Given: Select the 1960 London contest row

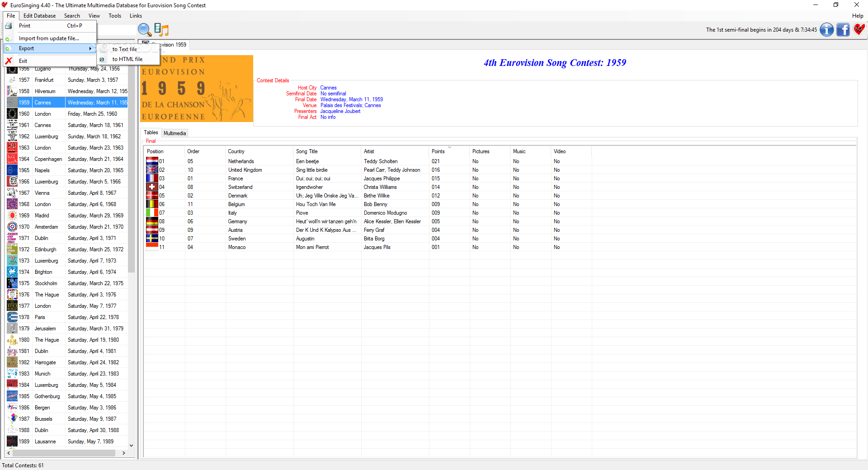Looking at the screenshot, I should (x=67, y=114).
